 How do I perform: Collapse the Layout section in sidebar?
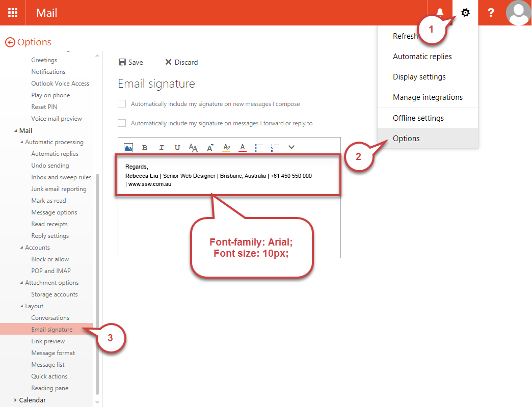[x=21, y=306]
